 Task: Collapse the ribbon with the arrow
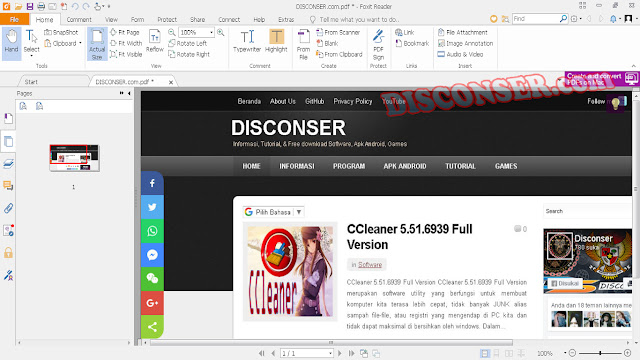click(633, 66)
